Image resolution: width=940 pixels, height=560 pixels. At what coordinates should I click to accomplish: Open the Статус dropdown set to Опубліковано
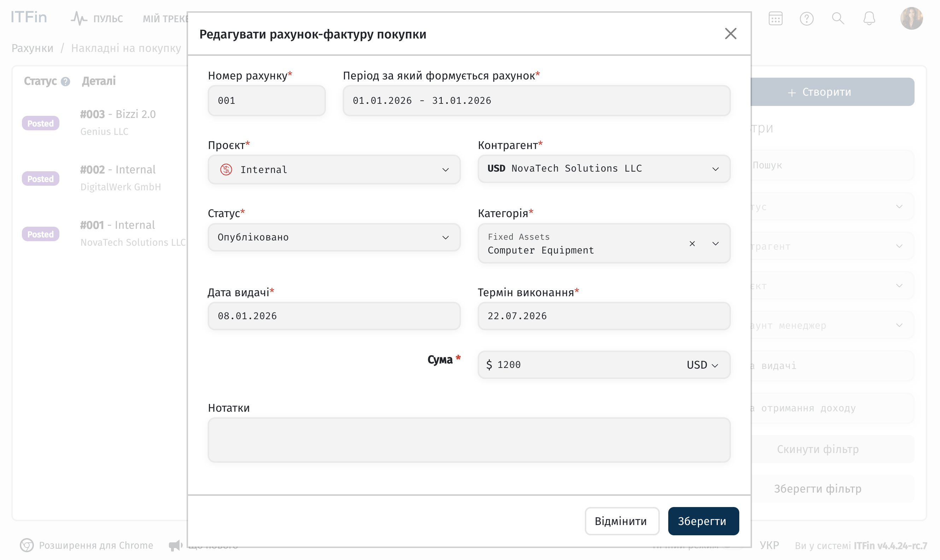click(x=334, y=237)
